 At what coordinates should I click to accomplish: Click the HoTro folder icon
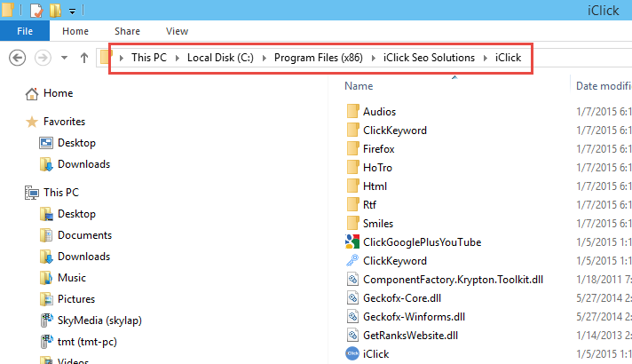point(352,167)
